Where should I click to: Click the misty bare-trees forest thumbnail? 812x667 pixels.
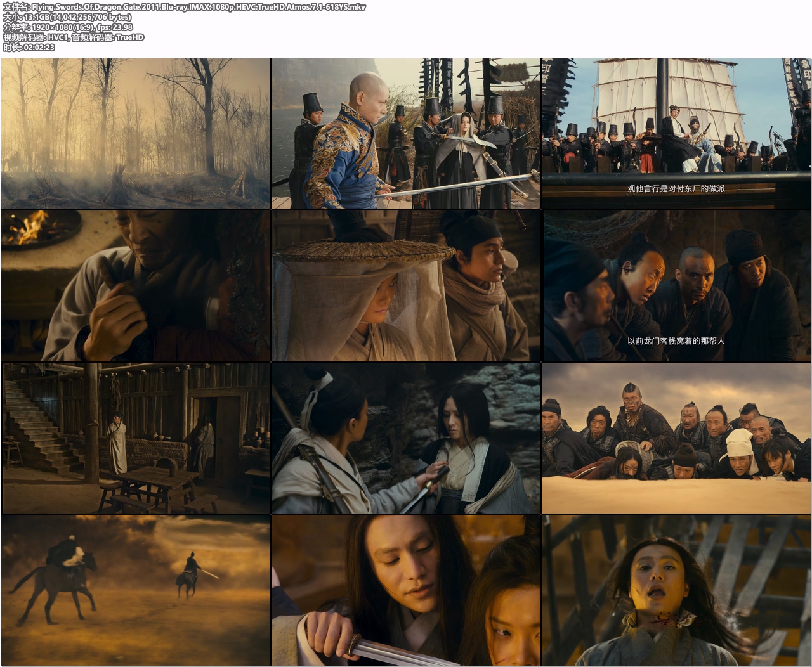coord(136,134)
